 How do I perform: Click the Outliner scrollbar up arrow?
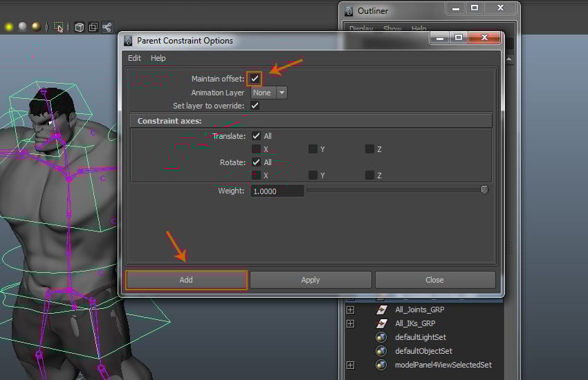[x=509, y=59]
